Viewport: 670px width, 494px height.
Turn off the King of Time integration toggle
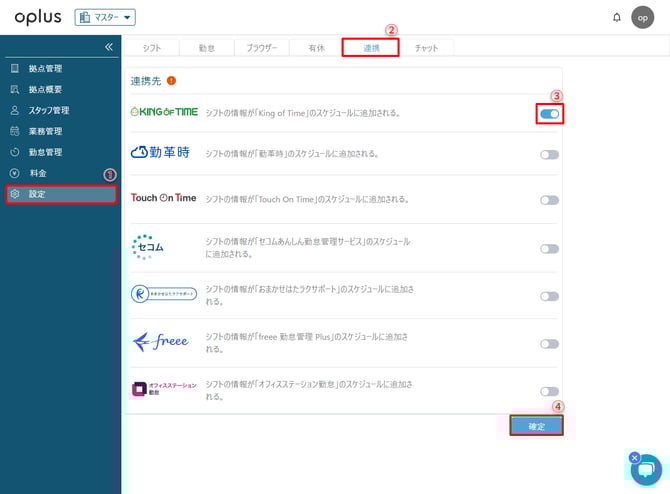pos(549,114)
